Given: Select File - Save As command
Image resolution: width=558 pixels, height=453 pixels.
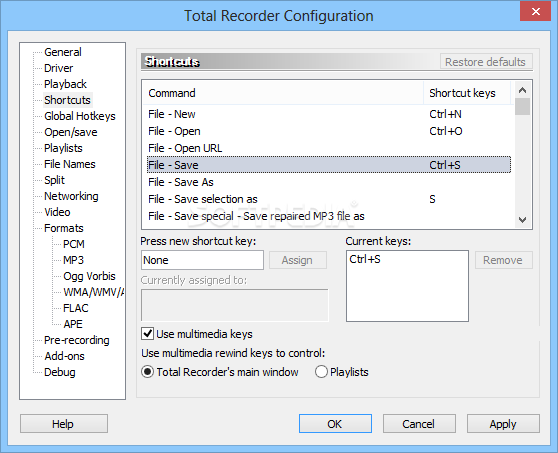Looking at the screenshot, I should [x=329, y=182].
